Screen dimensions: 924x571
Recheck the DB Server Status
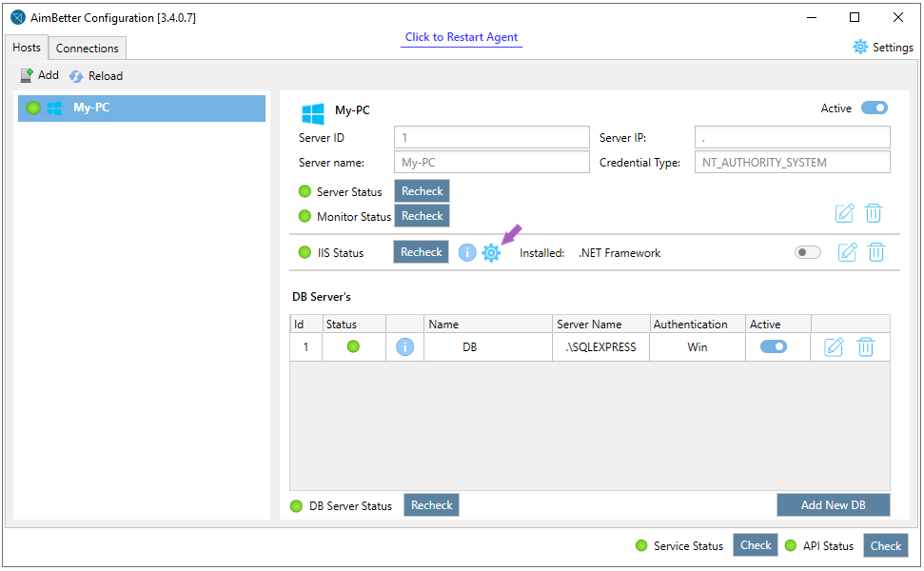click(x=431, y=505)
